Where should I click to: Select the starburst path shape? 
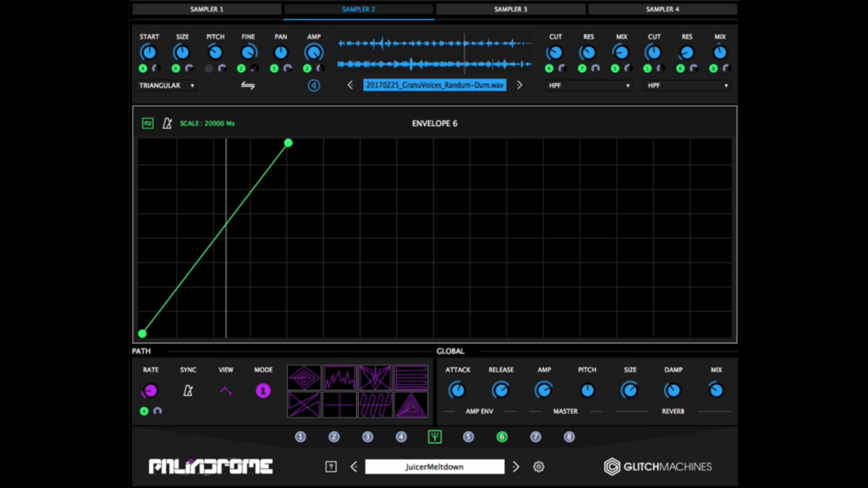tap(375, 377)
